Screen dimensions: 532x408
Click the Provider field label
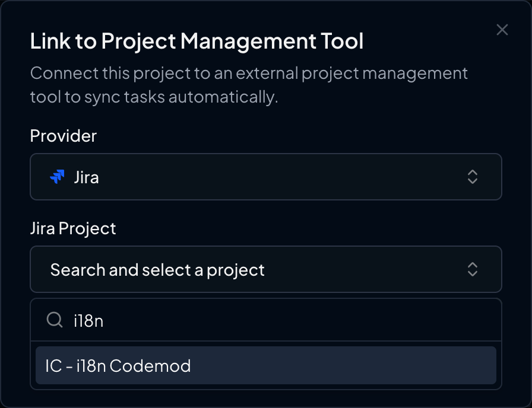[63, 136]
